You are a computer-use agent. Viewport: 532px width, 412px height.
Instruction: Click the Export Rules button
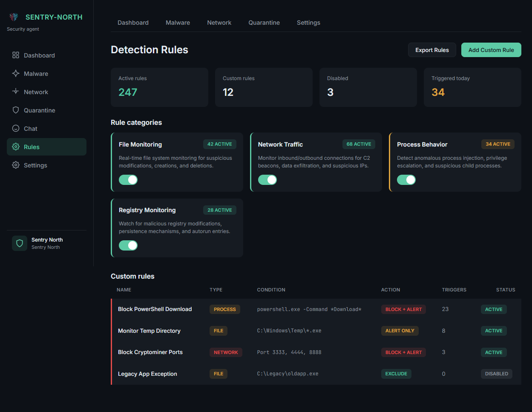[432, 50]
